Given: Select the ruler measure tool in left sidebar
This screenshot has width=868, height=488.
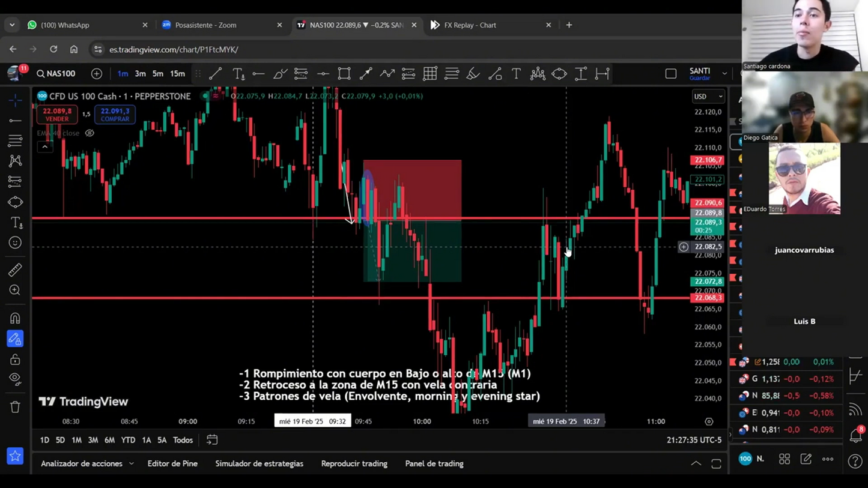Looking at the screenshot, I should click(x=15, y=270).
